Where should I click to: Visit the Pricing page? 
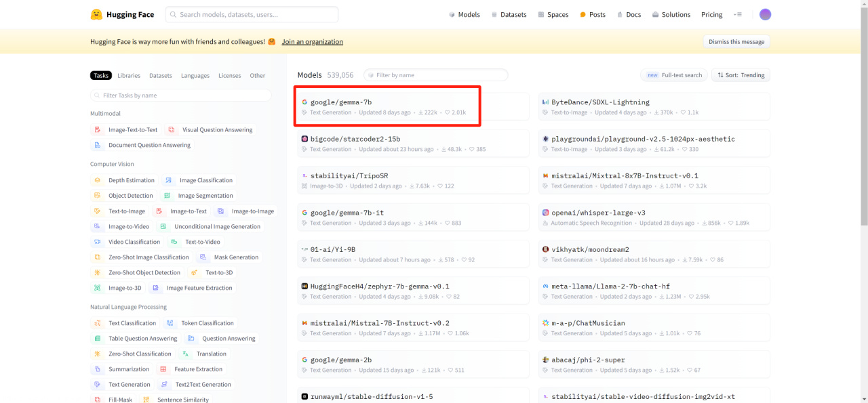click(712, 14)
